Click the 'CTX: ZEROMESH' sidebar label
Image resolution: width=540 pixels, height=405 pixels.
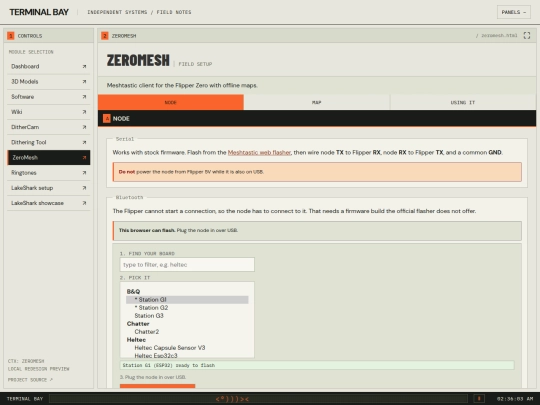(x=26, y=361)
